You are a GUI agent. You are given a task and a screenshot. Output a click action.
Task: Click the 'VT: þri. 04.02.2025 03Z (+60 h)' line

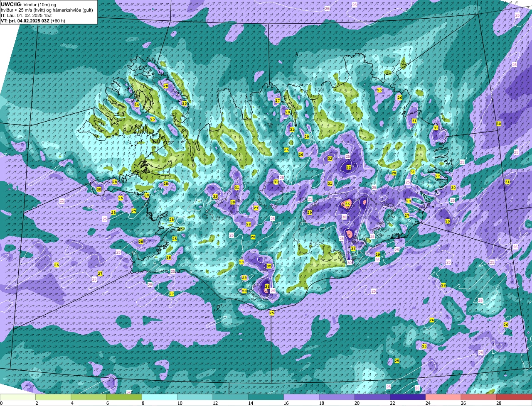33,20
